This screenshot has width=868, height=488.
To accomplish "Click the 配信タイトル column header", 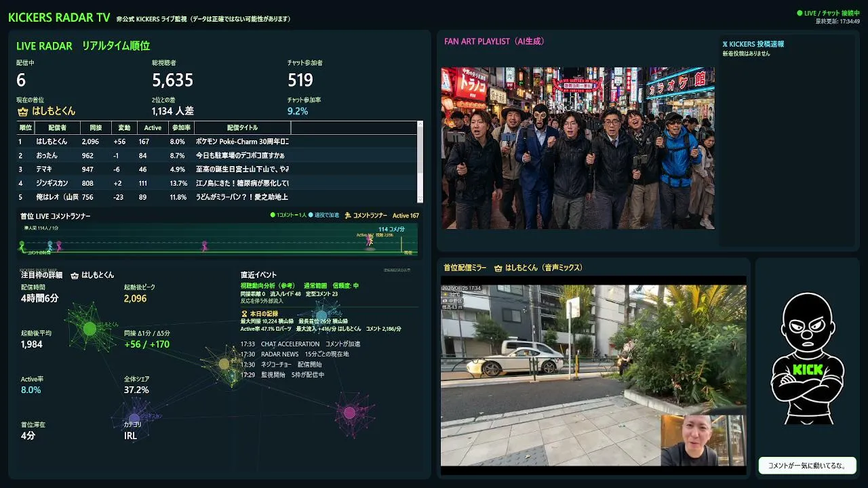I will [242, 127].
